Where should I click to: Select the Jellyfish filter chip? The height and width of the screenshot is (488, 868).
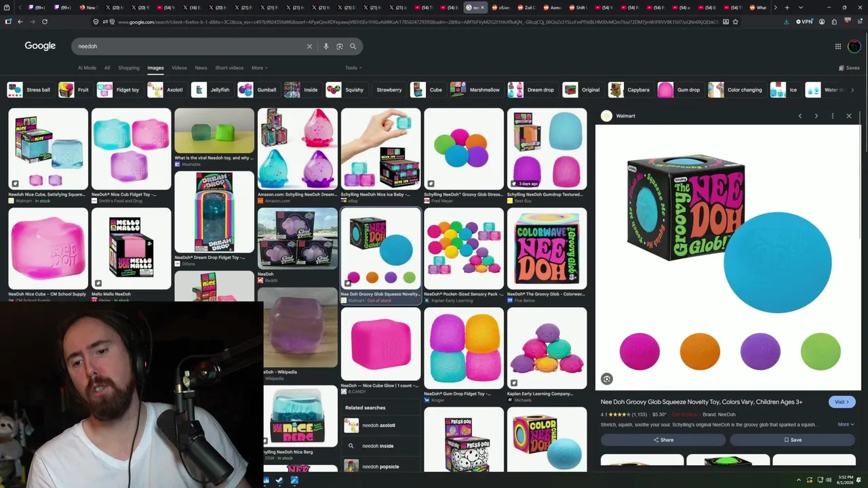[212, 89]
